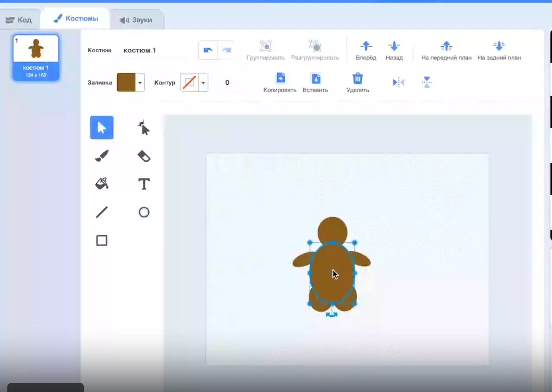
Task: Activate the Fill bucket tool
Action: 102,184
